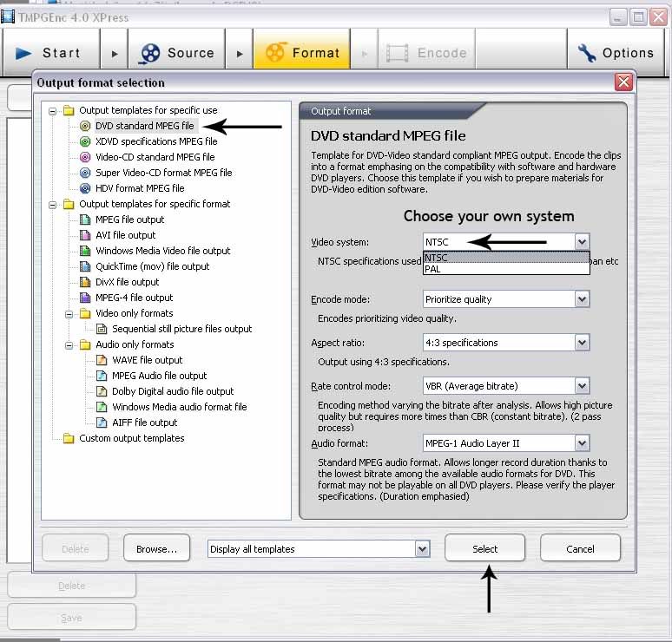Select Windows Media Video file output
Viewport: 672px width, 642px height.
[x=163, y=251]
